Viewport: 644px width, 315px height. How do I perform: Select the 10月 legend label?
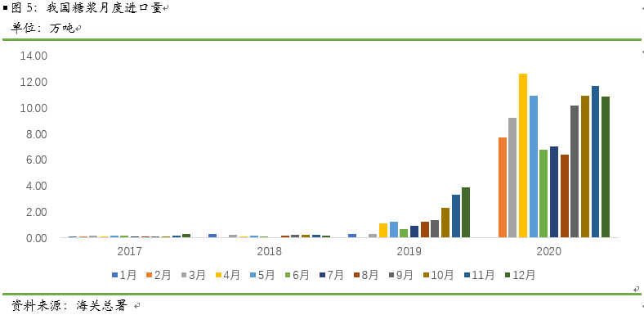pyautogui.click(x=442, y=275)
